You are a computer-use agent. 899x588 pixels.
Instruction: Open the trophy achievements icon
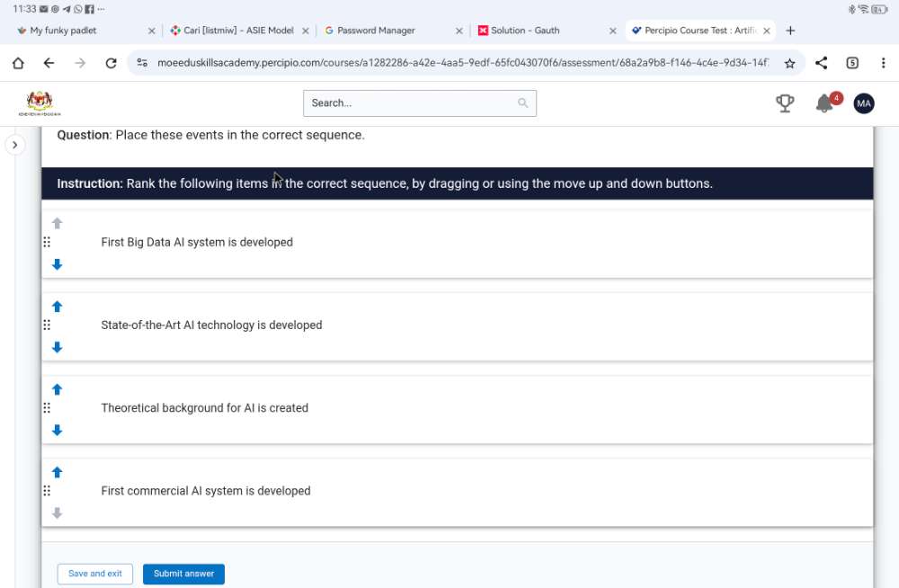click(x=785, y=103)
